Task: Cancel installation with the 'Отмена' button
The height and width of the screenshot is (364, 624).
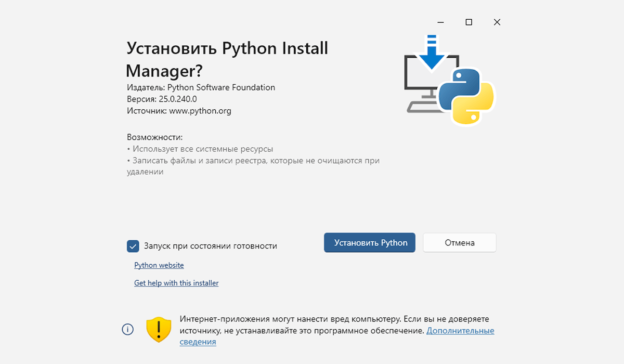Action: coord(459,243)
